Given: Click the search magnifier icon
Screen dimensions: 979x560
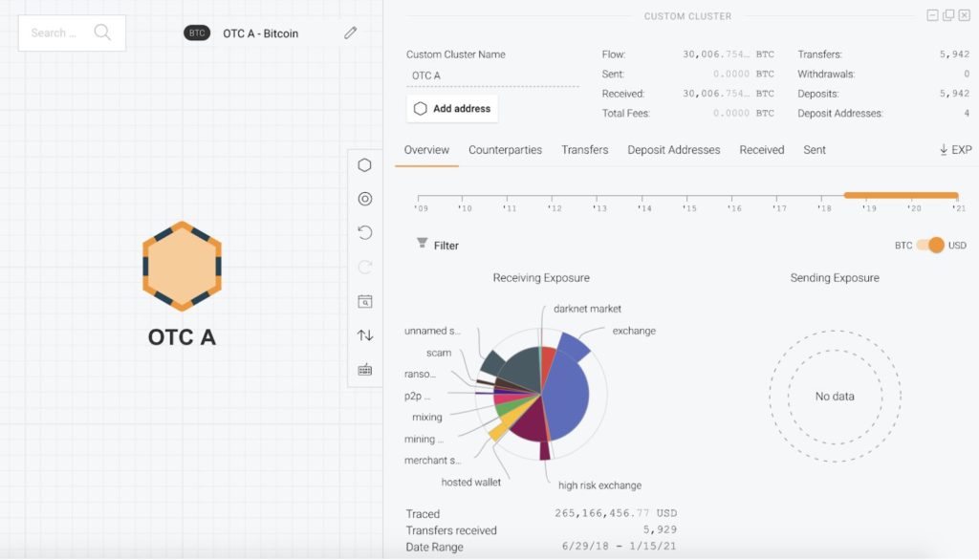Looking at the screenshot, I should 102,32.
